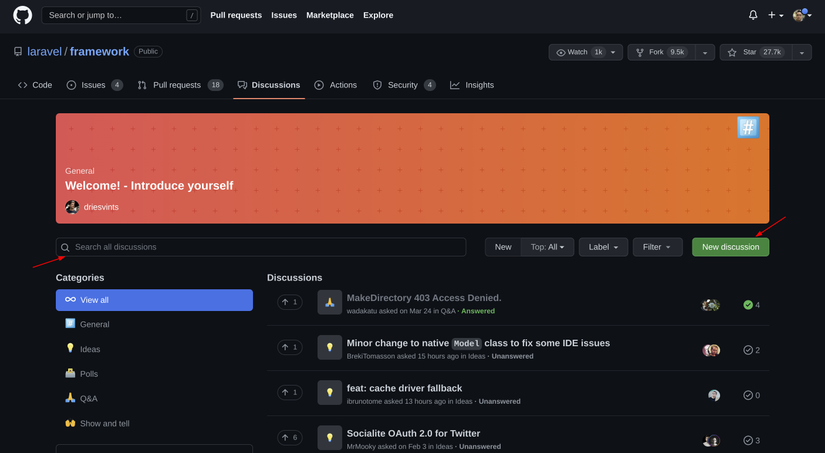This screenshot has height=453, width=825.
Task: Click the driesvints username link
Action: (x=101, y=207)
